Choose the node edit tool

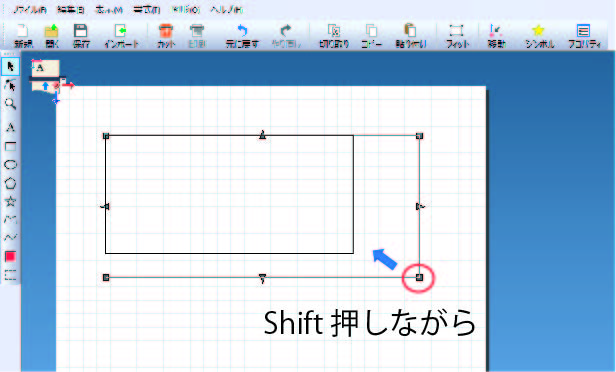10,85
